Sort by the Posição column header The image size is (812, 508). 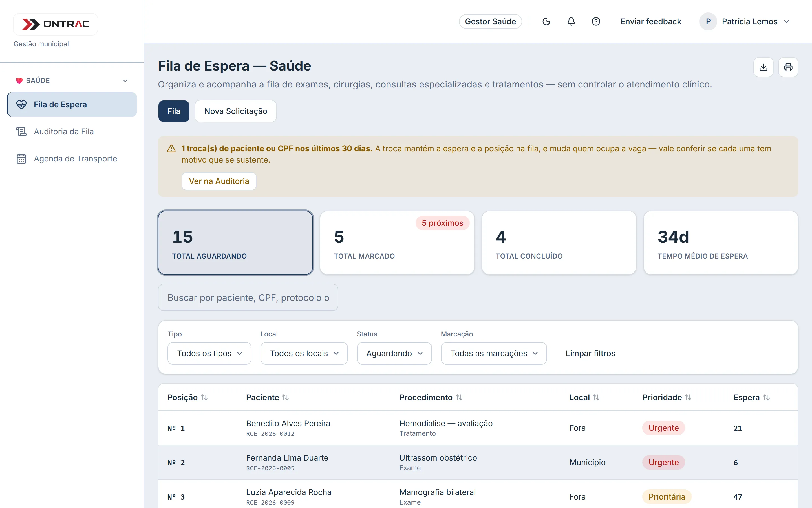[x=187, y=397]
